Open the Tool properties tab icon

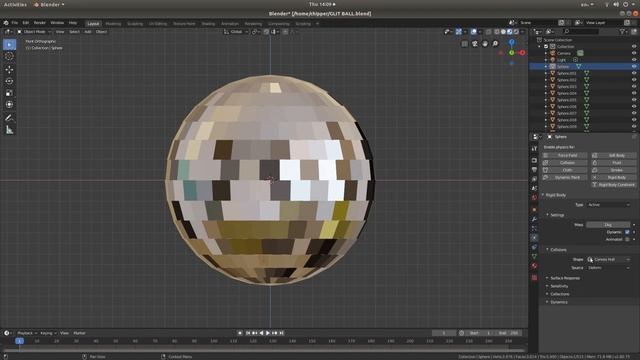pyautogui.click(x=534, y=149)
